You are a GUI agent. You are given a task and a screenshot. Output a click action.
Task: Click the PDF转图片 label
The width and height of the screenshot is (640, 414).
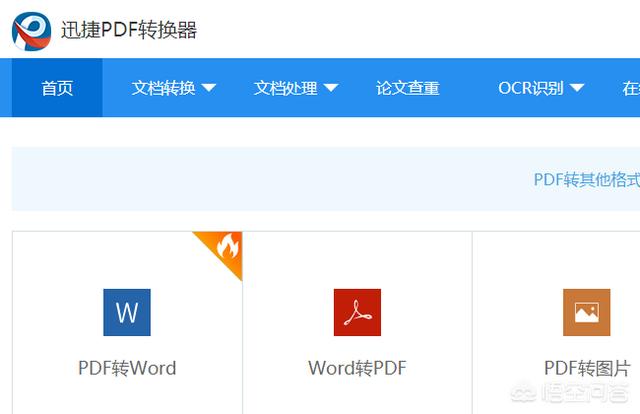pos(587,368)
